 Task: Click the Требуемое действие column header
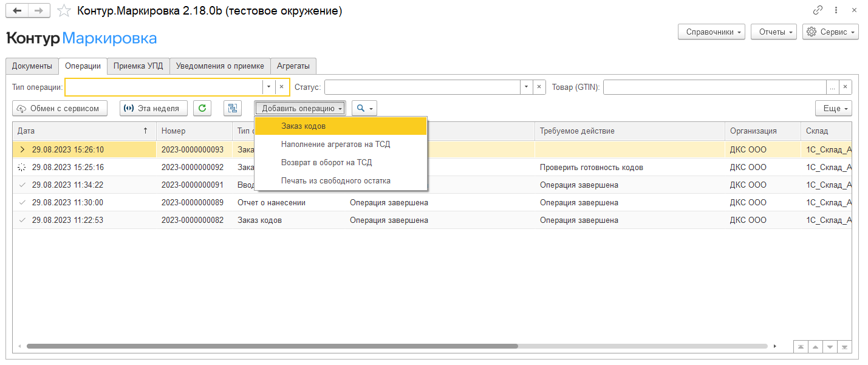[x=630, y=131]
